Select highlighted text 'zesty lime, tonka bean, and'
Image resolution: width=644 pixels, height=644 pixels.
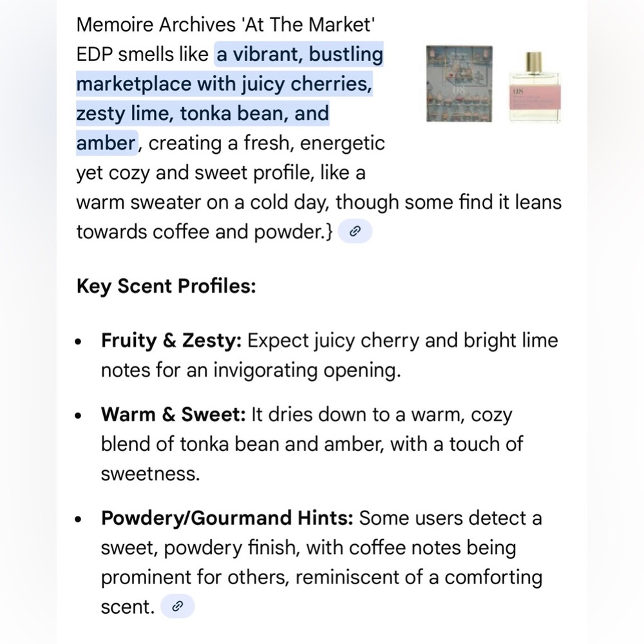tap(203, 113)
